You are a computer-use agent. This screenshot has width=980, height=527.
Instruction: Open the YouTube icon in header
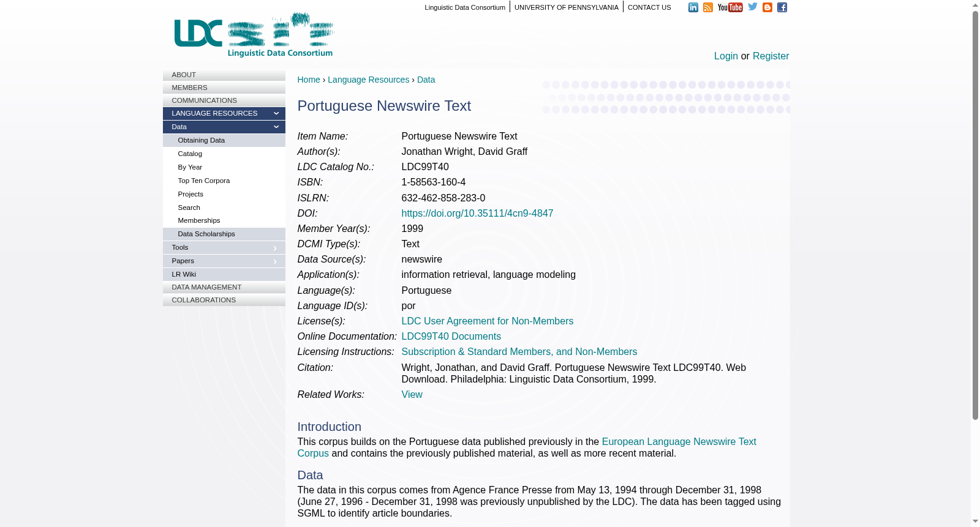pos(730,7)
